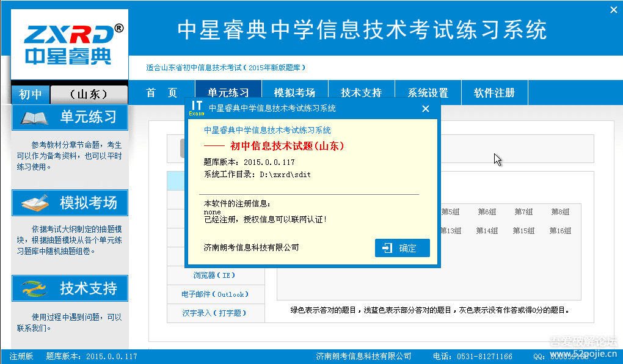Viewport: 623px width, 364px height.
Task: Select the （山东） region tab
Action: pyautogui.click(x=89, y=95)
